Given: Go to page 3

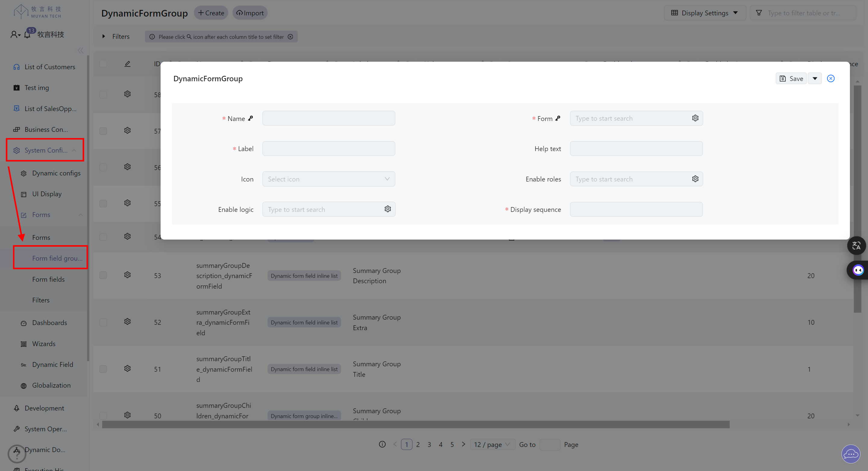Looking at the screenshot, I should 429,445.
